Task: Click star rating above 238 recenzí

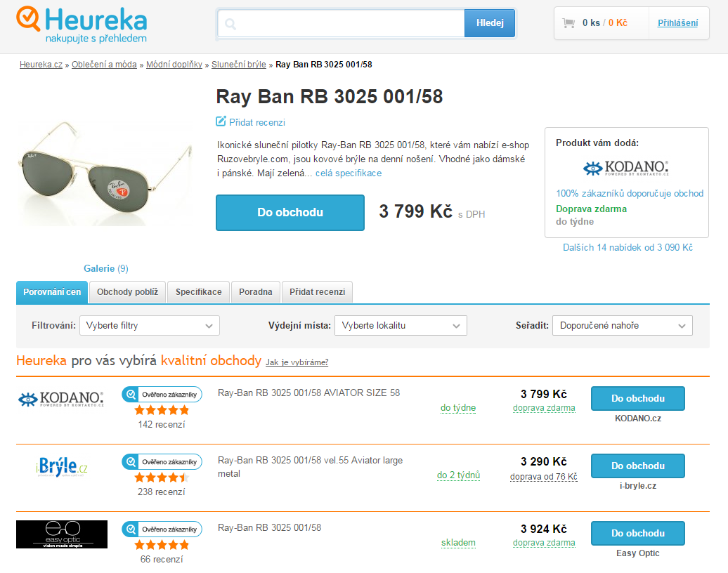Action: (162, 477)
